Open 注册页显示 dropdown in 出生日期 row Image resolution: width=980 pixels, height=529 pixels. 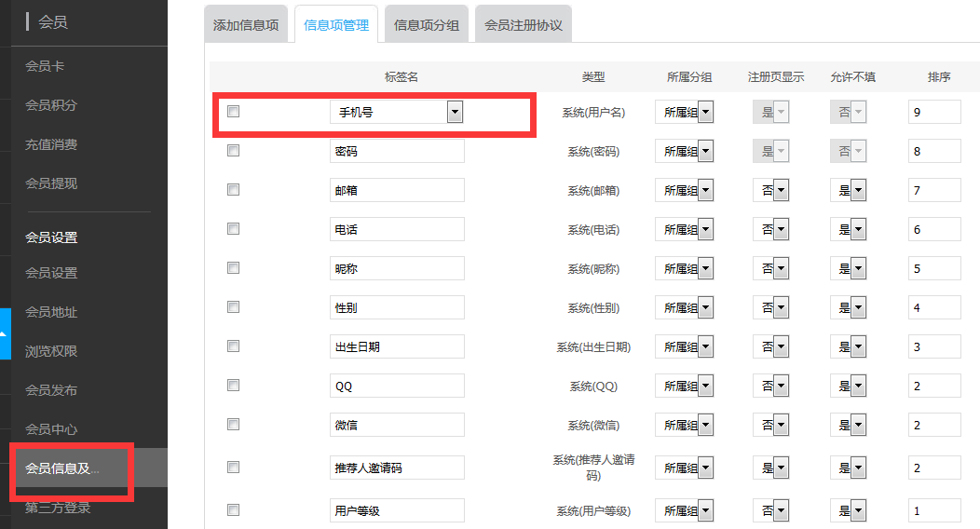coord(770,346)
